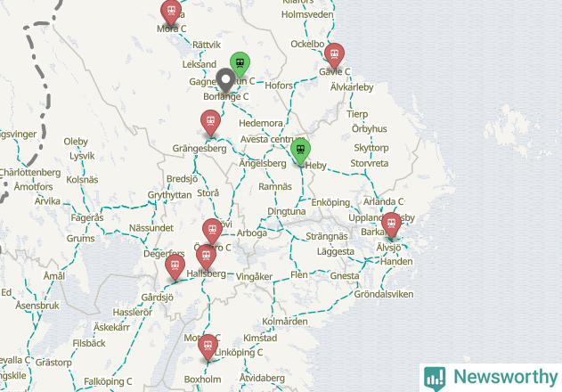Click the Holmsveden station label
The image size is (562, 392).
307,15
